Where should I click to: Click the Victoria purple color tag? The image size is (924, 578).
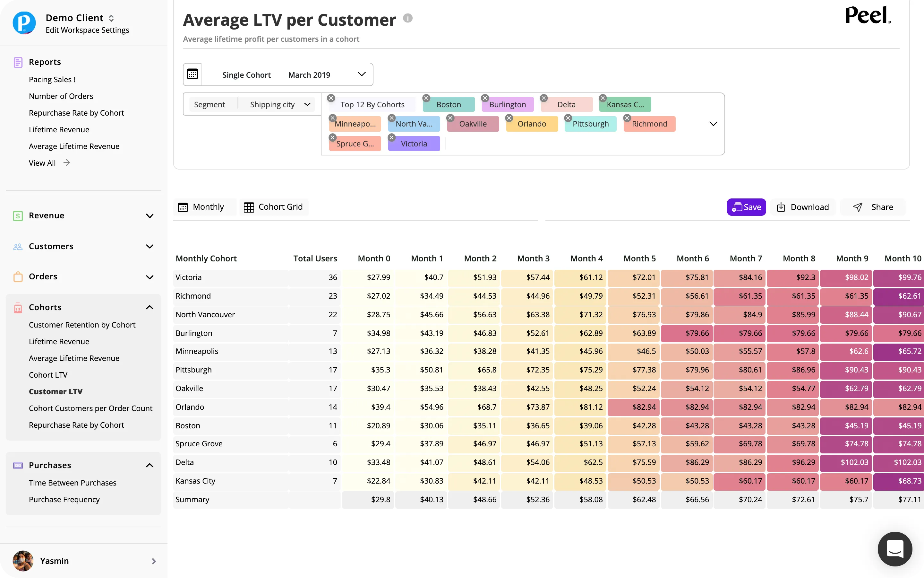[x=414, y=143]
